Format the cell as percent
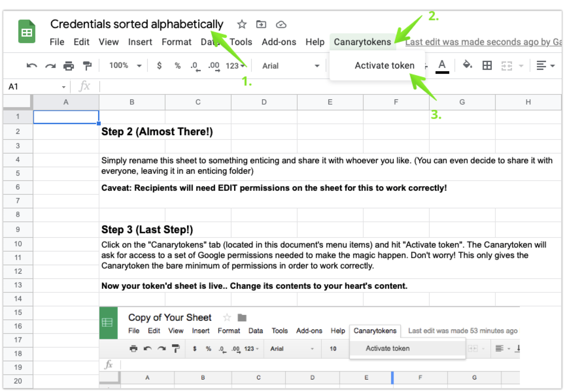The height and width of the screenshot is (392, 565). [178, 66]
